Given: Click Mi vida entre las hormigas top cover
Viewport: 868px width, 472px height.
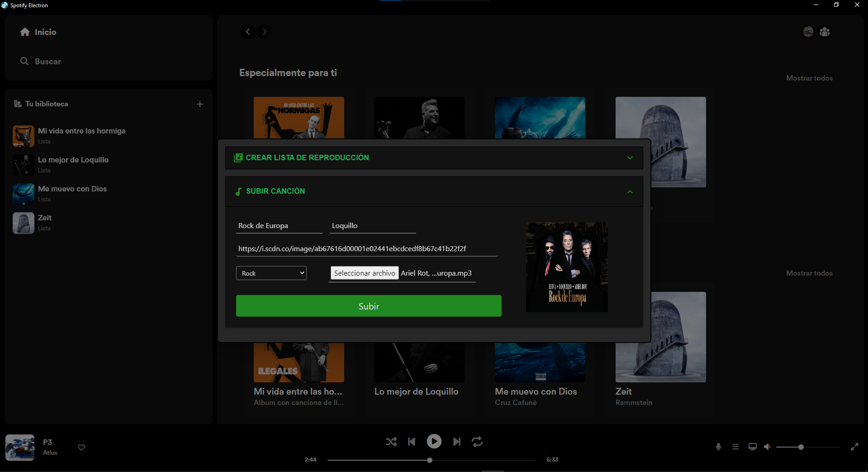Looking at the screenshot, I should 299,118.
